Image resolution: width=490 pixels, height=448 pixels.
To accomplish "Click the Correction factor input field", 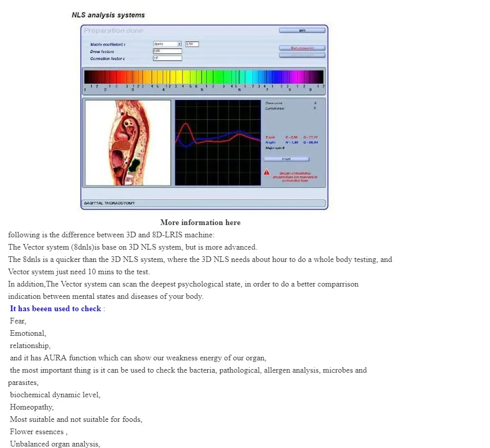I will tap(167, 58).
